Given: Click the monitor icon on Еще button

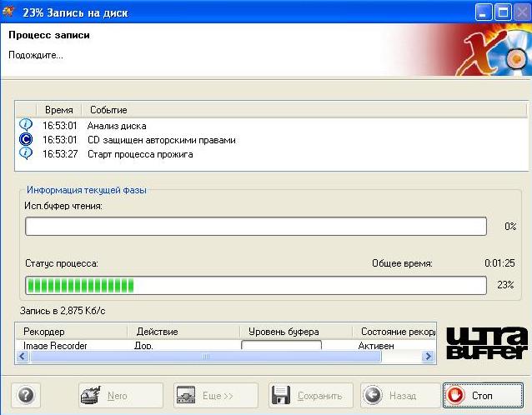Looking at the screenshot, I should (186, 395).
